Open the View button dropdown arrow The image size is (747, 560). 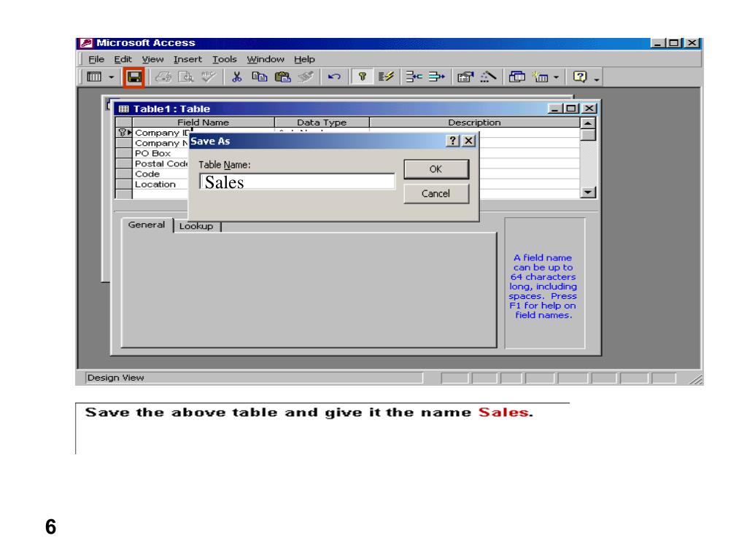point(111,77)
